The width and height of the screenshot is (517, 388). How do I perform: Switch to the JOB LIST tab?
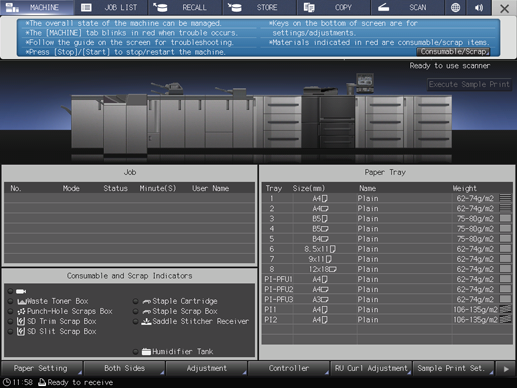(x=112, y=7)
